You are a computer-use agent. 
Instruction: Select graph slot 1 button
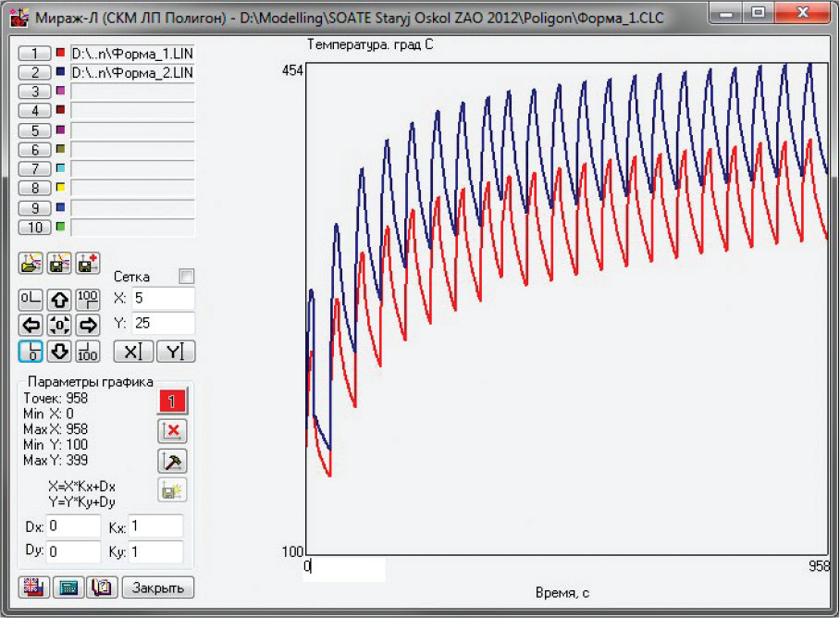[35, 54]
